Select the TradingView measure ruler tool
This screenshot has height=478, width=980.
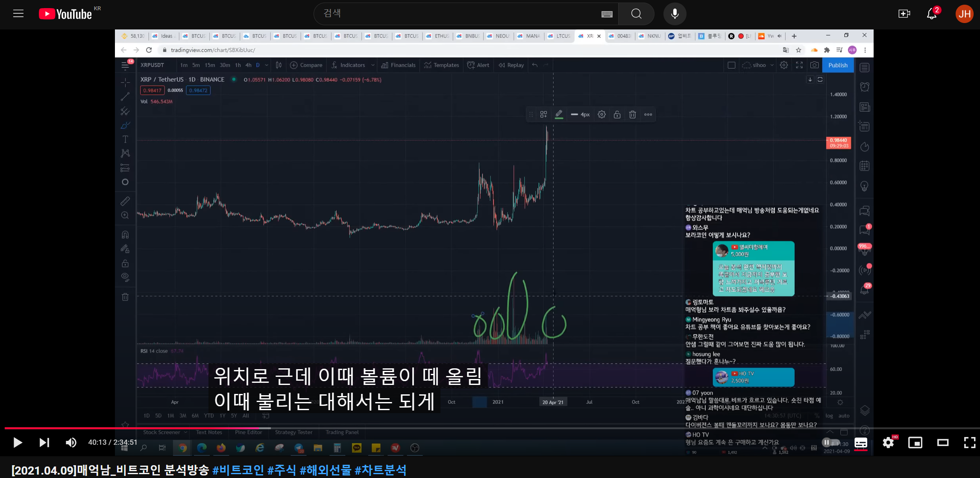[125, 201]
